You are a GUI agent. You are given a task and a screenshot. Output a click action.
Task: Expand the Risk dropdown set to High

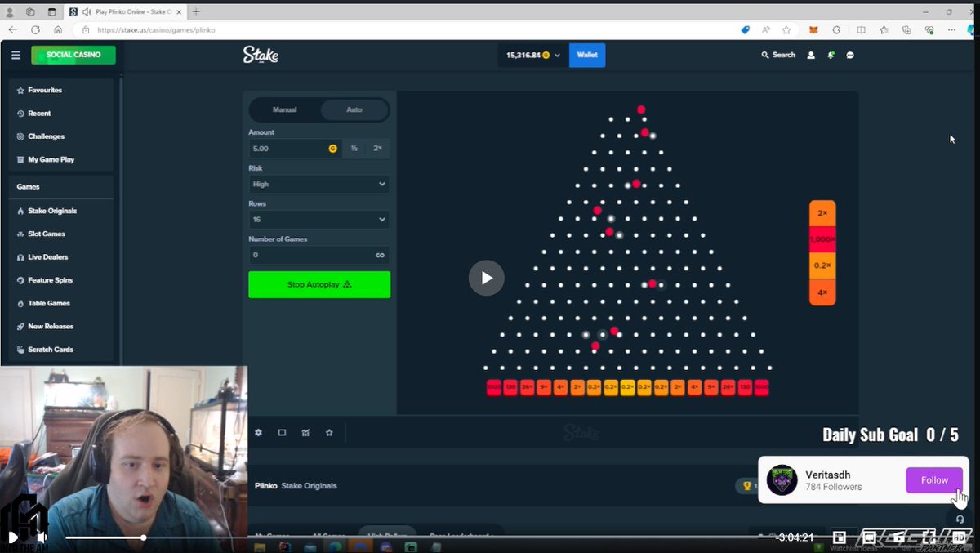coord(318,185)
